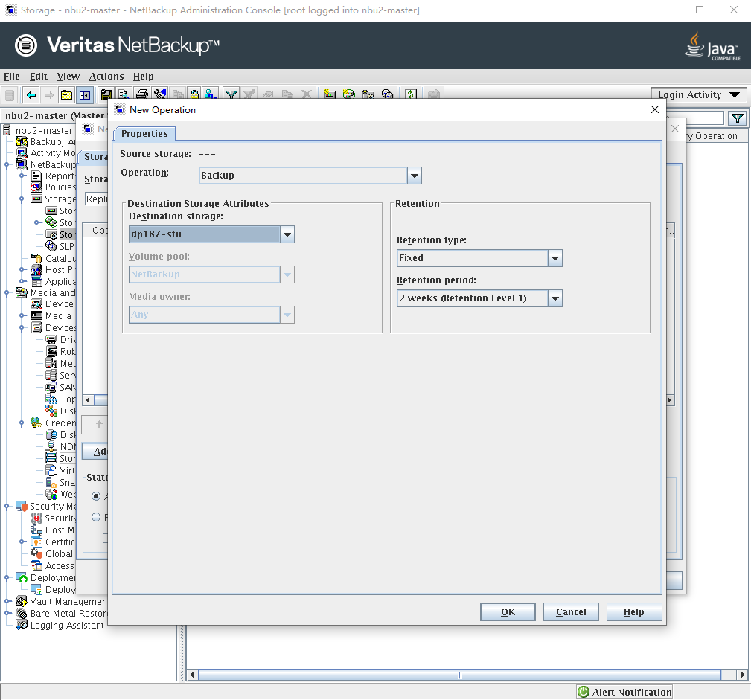Click OK in New Operation dialog
The width and height of the screenshot is (751, 700).
click(508, 612)
